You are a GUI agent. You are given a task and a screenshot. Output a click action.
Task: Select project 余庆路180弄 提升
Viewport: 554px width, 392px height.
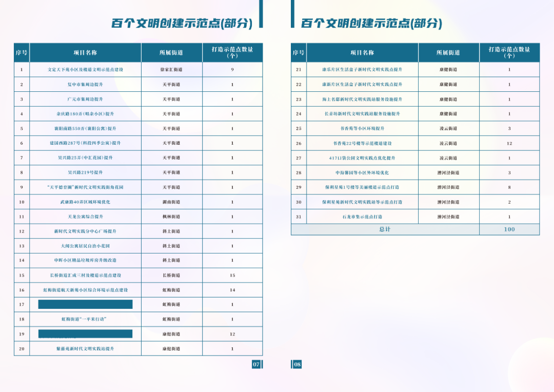(x=85, y=114)
